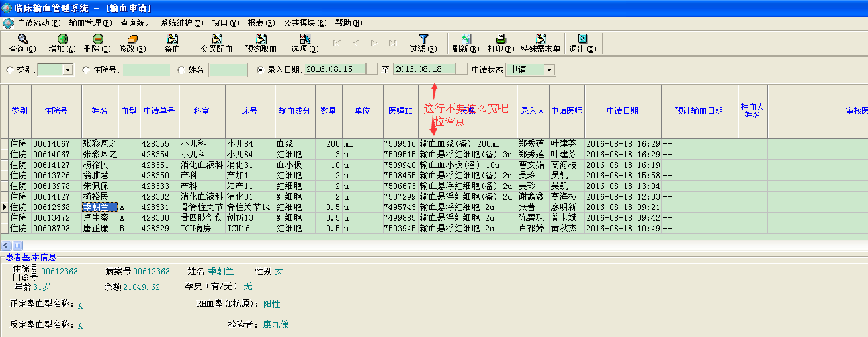The height and width of the screenshot is (337, 868).
Task: Click the 预计输血日期 column header
Action: point(699,111)
